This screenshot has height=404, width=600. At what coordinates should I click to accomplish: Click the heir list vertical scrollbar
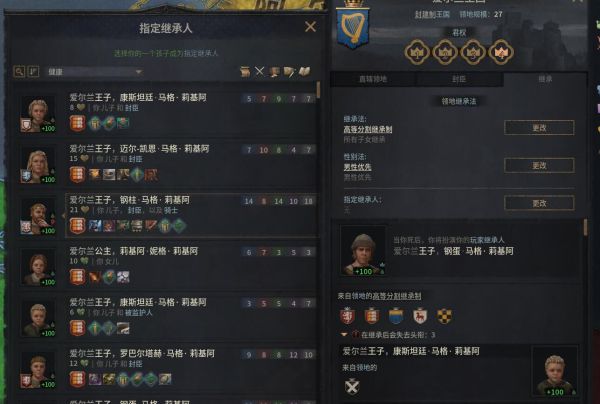[x=318, y=90]
